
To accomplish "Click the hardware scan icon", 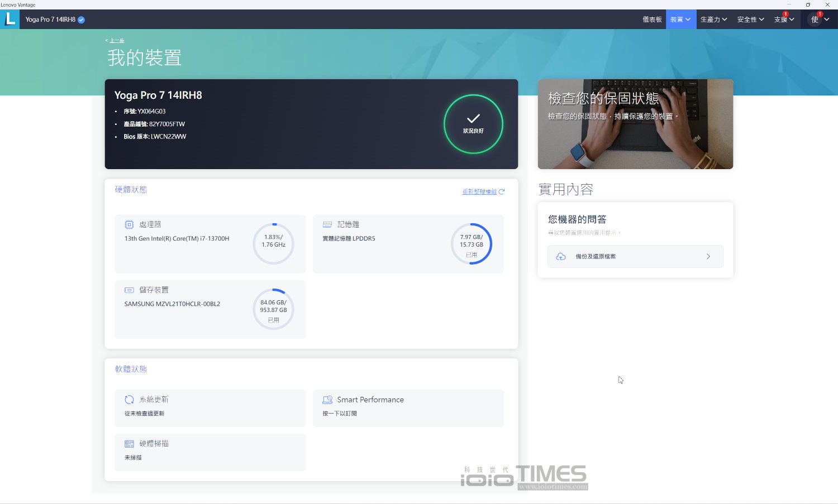I will [x=129, y=444].
